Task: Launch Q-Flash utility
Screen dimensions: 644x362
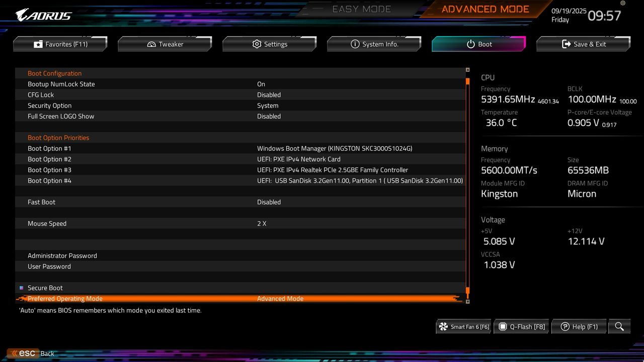Action: coord(521,326)
